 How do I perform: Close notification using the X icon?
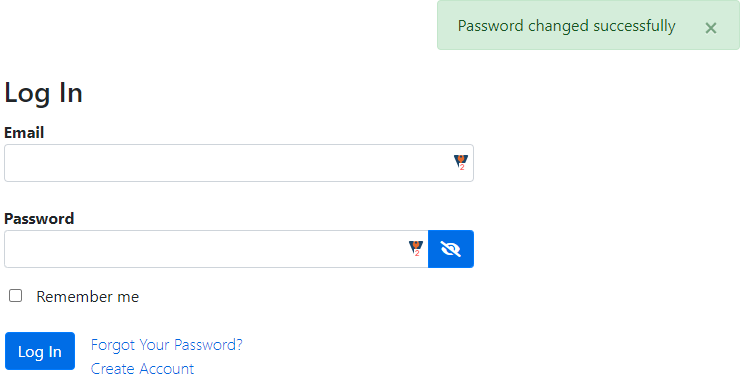click(710, 28)
